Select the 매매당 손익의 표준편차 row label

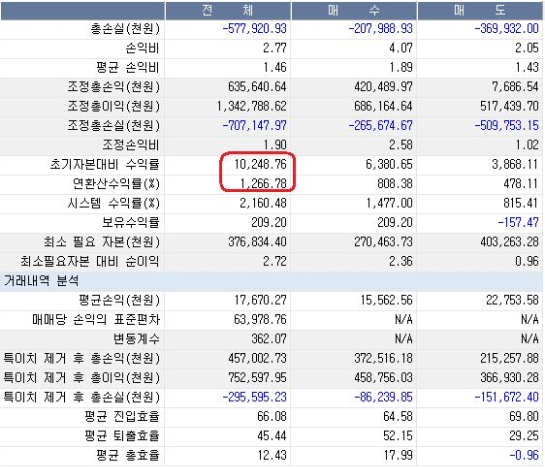[96, 319]
